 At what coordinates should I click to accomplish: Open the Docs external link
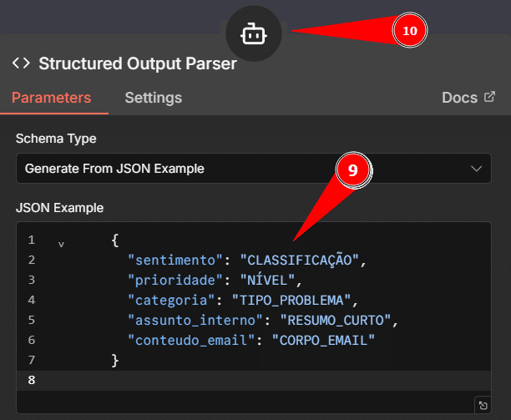pyautogui.click(x=468, y=98)
